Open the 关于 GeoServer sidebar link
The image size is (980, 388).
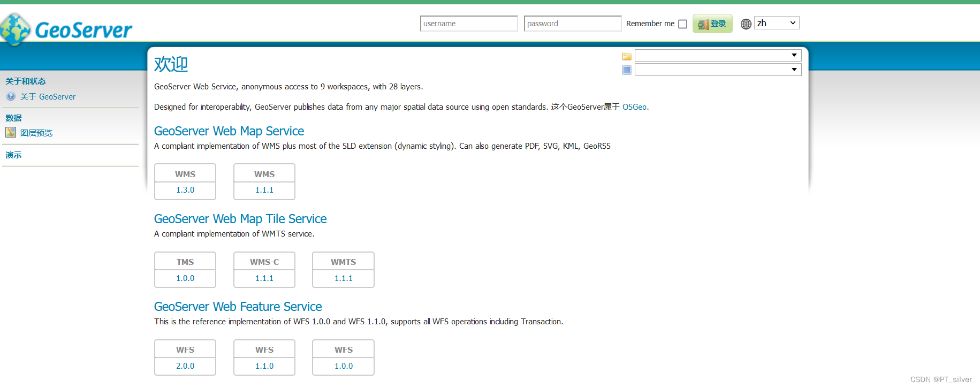[48, 97]
